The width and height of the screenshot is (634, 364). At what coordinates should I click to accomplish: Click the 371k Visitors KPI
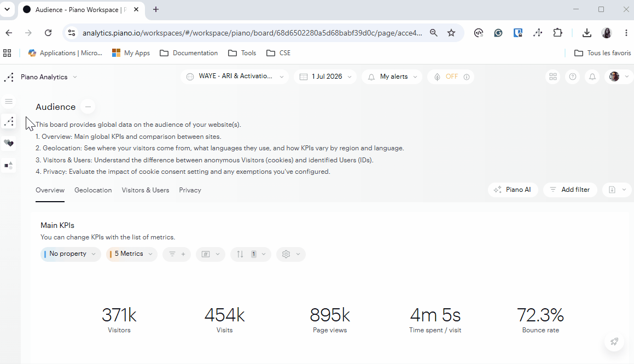pos(119,320)
